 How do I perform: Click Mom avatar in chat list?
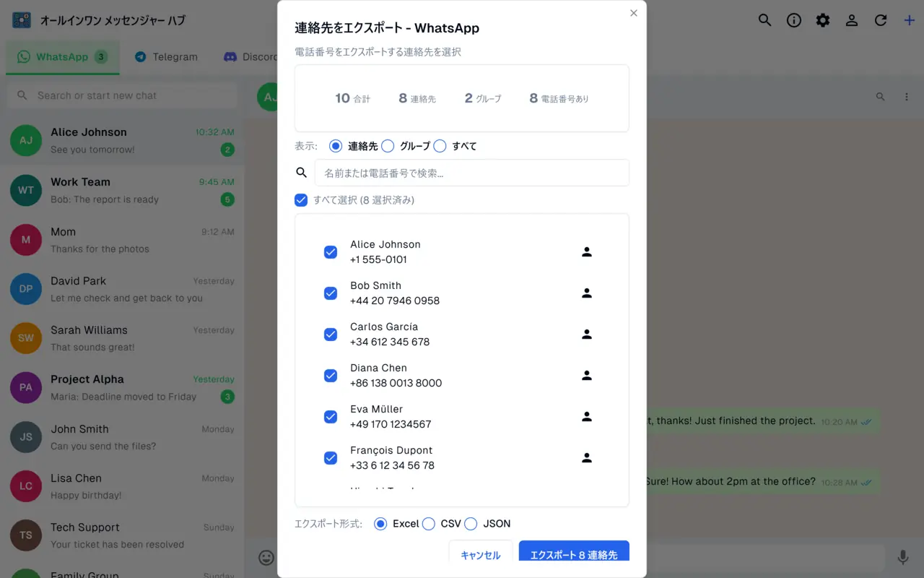[x=26, y=240]
